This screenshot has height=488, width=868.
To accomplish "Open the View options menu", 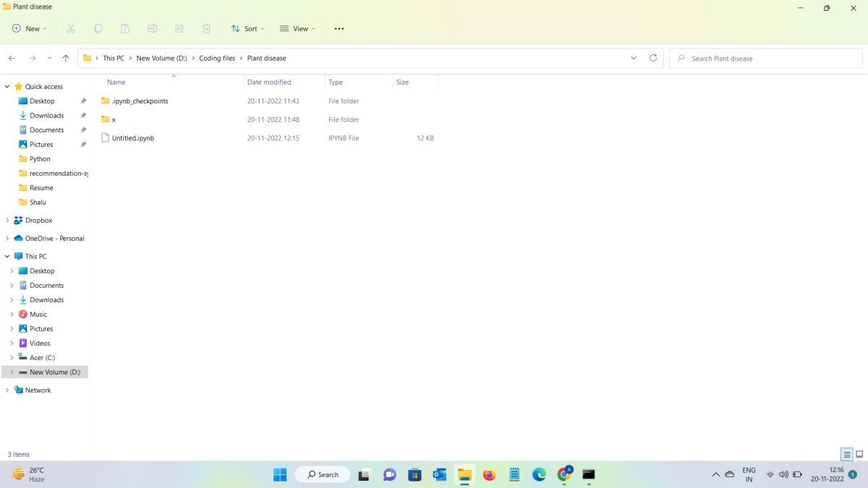I will (x=297, y=29).
